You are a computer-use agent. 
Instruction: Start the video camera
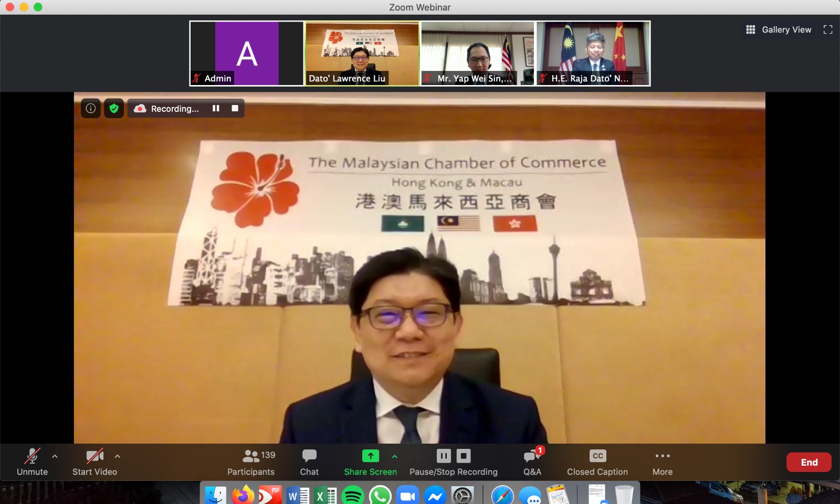94,462
